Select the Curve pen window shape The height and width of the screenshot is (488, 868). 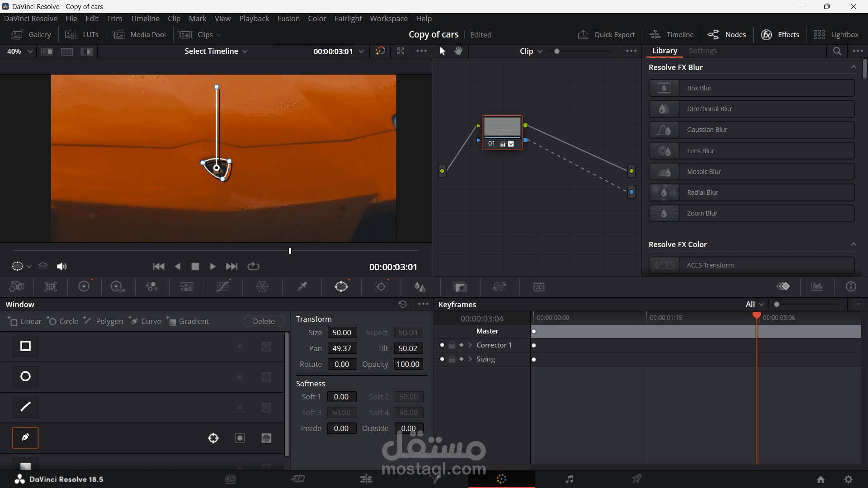pyautogui.click(x=25, y=437)
